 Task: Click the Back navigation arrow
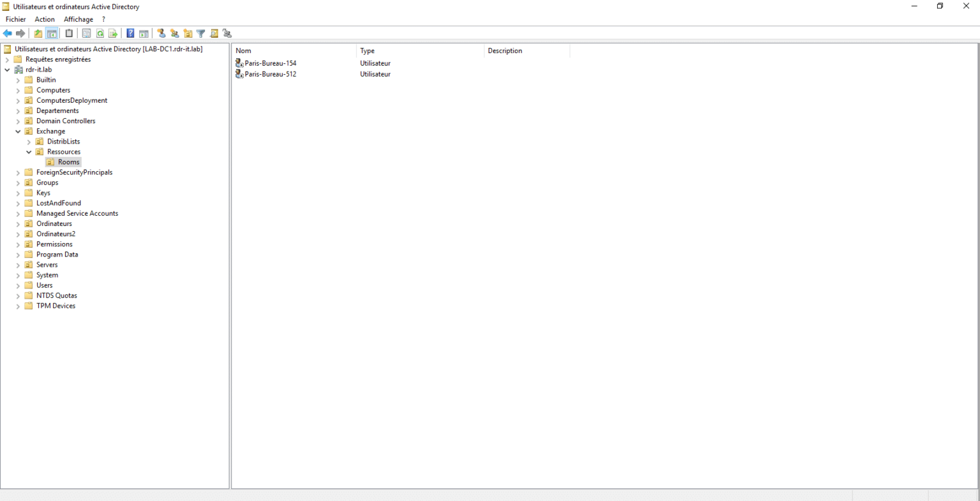8,33
